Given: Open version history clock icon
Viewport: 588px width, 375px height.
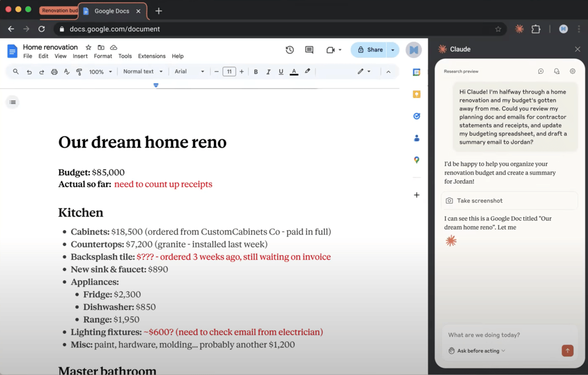Looking at the screenshot, I should 290,50.
